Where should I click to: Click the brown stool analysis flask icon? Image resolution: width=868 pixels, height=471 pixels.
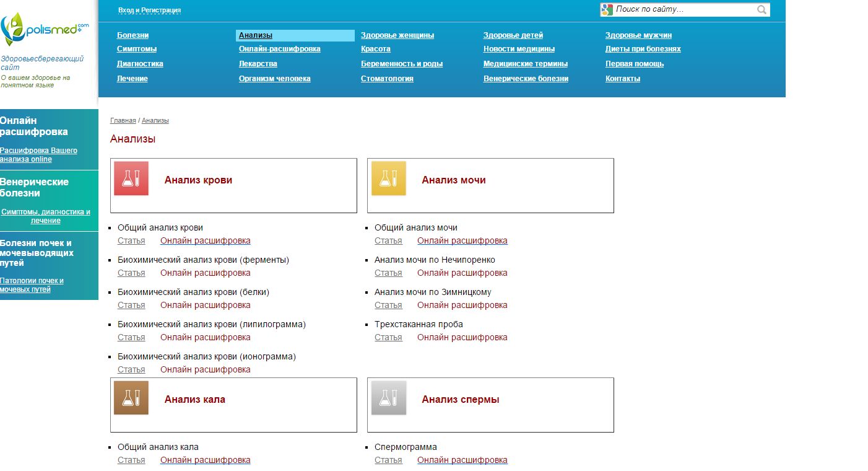[x=131, y=398]
